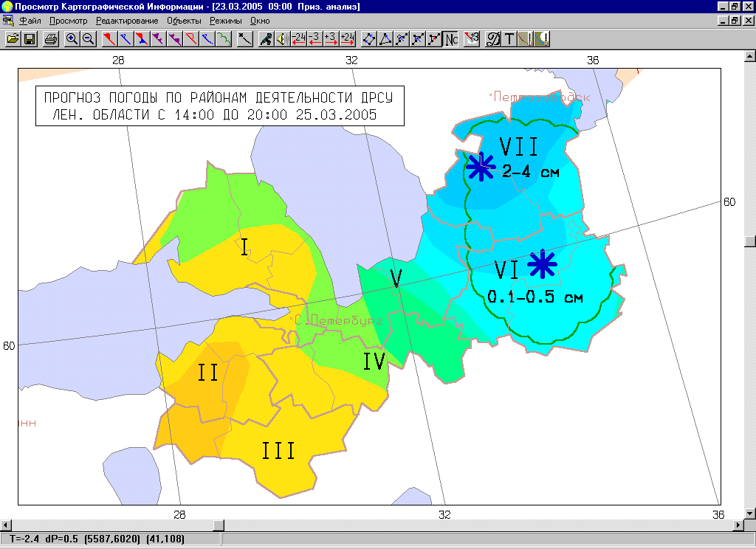Step forward 3 hours with +3 button
Viewport: 756px width, 549px height.
tap(330, 39)
